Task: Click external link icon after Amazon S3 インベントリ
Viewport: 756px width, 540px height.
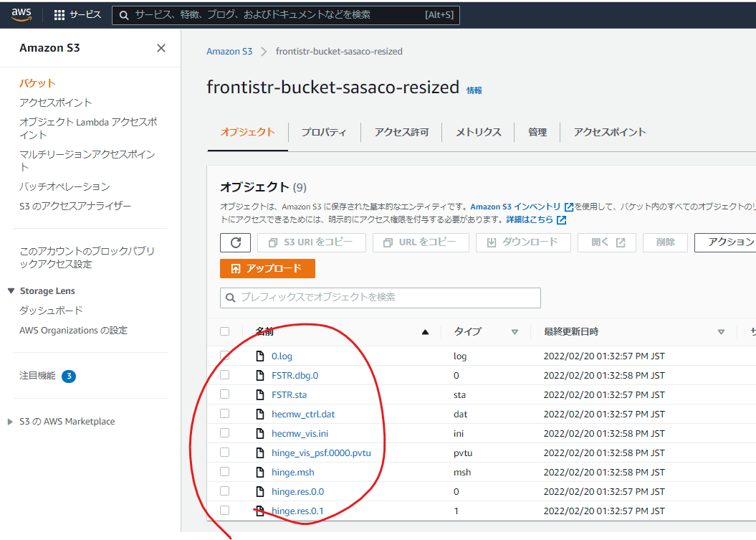Action: click(569, 207)
